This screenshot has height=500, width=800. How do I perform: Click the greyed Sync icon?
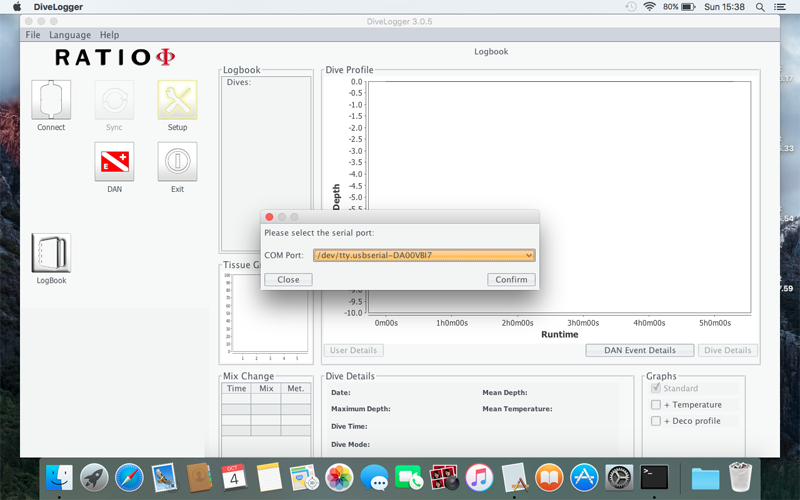pyautogui.click(x=114, y=99)
